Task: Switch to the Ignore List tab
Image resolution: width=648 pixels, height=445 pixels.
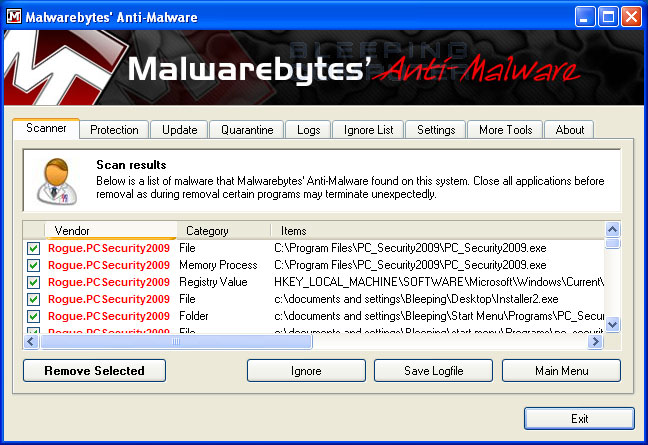Action: pyautogui.click(x=368, y=130)
